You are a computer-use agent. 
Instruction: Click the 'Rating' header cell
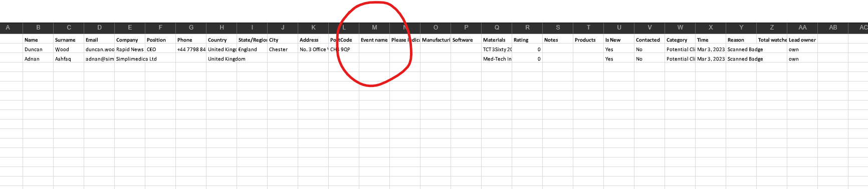pyautogui.click(x=527, y=39)
